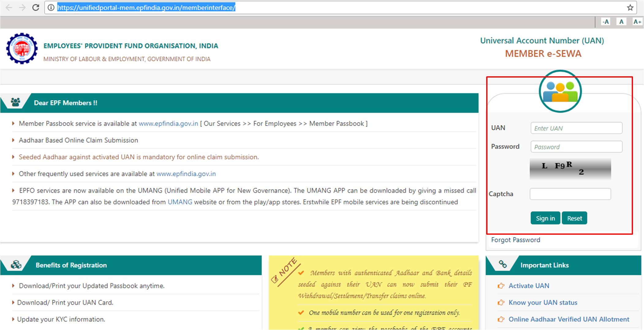Click the Password field label
This screenshot has width=644, height=330.
[x=505, y=146]
